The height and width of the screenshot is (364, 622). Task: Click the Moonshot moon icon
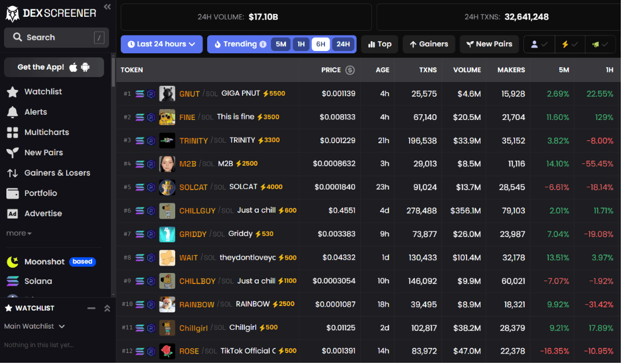pyautogui.click(x=12, y=262)
